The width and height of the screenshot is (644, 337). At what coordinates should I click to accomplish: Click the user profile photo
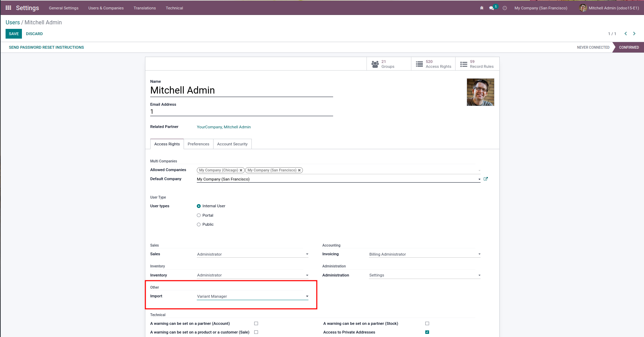point(480,92)
